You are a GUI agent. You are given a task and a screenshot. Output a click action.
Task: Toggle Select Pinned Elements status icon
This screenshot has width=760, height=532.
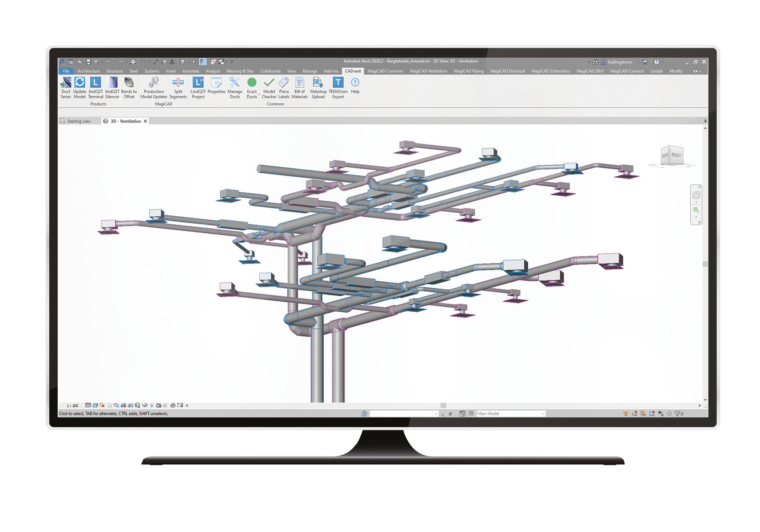643,413
